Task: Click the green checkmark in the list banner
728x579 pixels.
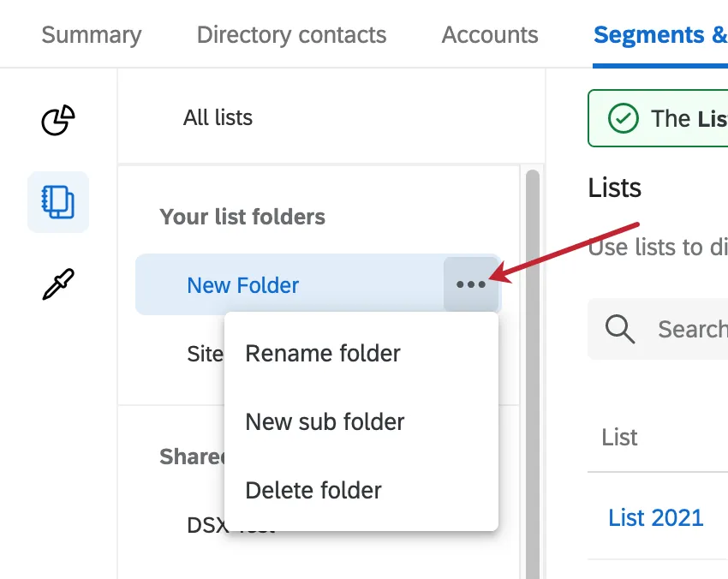Action: pyautogui.click(x=623, y=118)
